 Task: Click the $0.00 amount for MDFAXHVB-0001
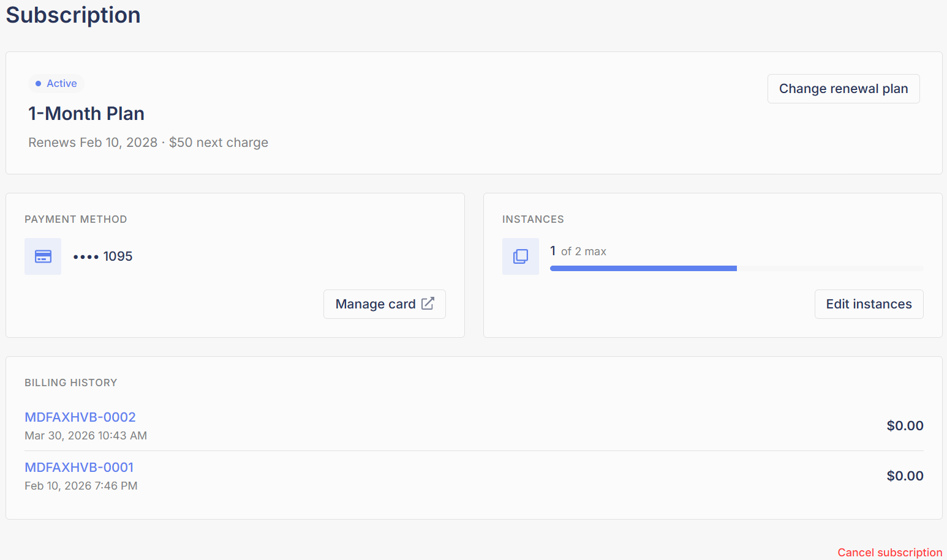pos(905,476)
